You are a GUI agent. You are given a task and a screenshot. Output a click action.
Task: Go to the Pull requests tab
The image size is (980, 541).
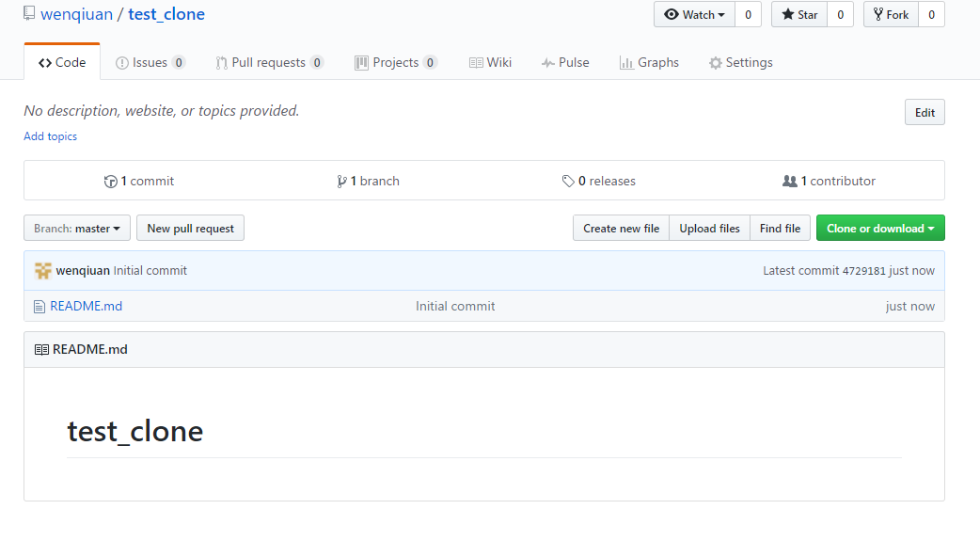click(x=268, y=63)
